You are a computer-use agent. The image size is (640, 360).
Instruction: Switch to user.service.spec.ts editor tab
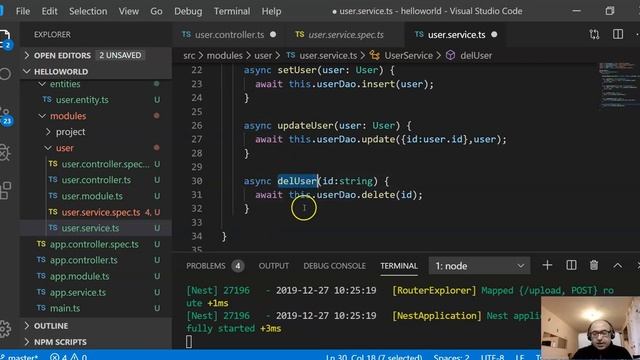(x=345, y=35)
